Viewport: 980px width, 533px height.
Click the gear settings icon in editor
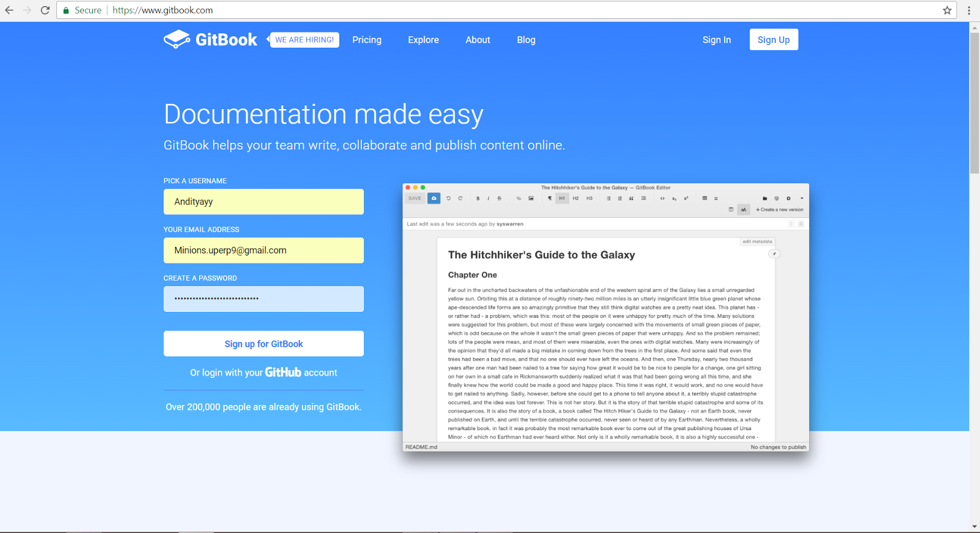(788, 198)
